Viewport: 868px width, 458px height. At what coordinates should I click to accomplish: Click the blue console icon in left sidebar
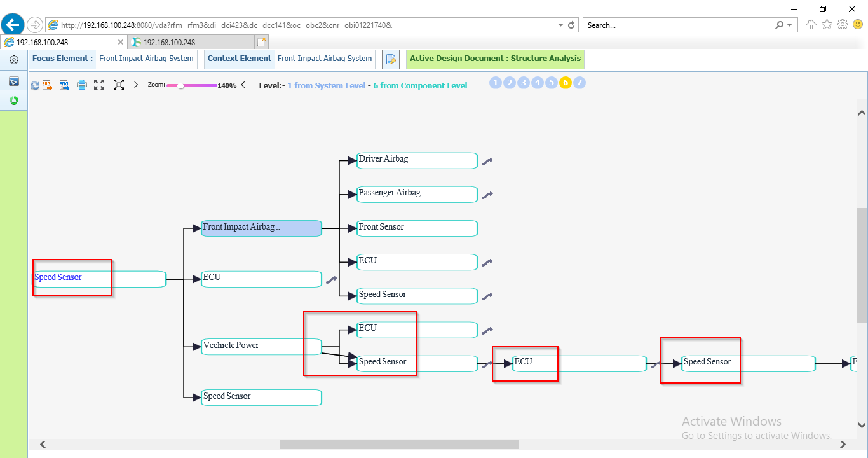(x=14, y=81)
